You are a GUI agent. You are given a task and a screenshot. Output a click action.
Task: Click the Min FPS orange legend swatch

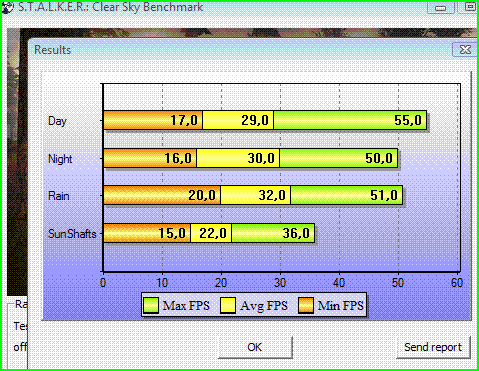306,305
